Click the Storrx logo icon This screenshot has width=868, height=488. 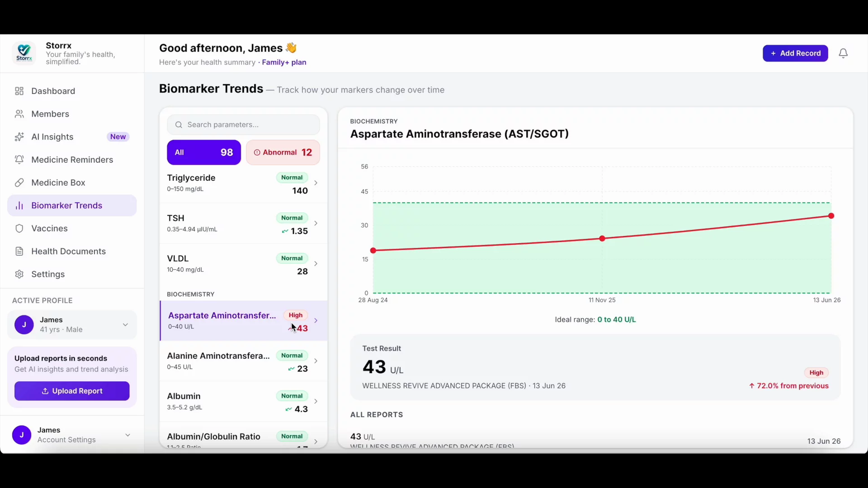(x=24, y=53)
